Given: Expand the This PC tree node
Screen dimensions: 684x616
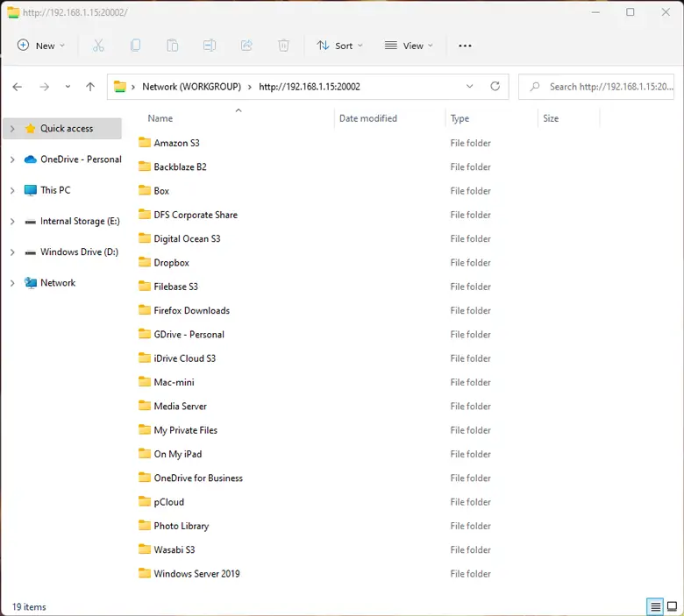Looking at the screenshot, I should (12, 190).
